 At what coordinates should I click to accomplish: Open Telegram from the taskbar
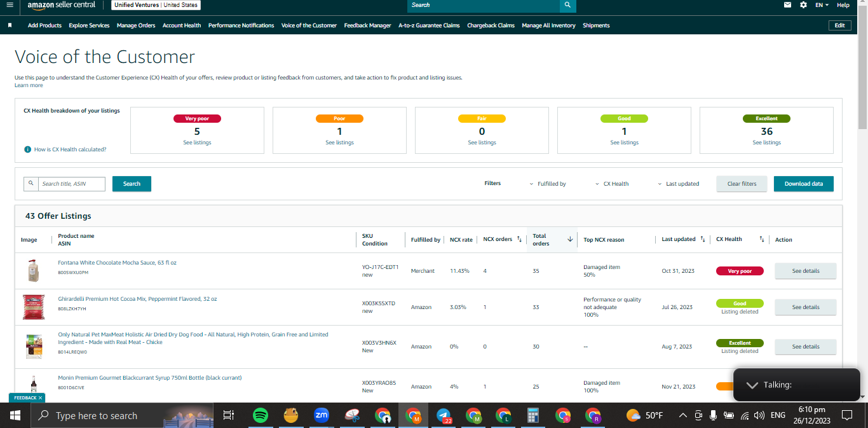pos(444,415)
